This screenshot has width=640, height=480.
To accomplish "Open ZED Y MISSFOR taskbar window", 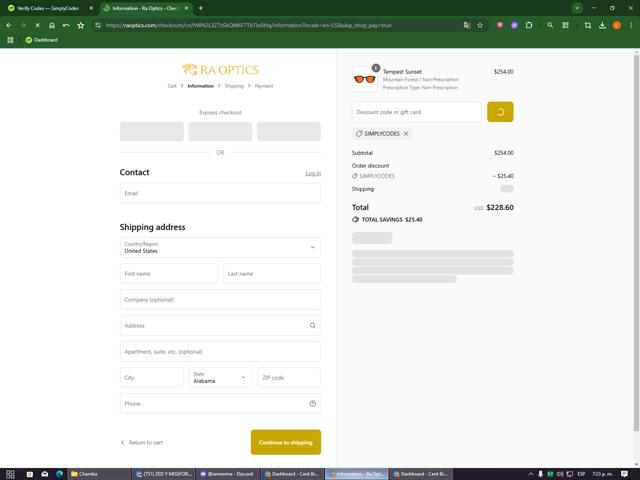I will [x=163, y=474].
